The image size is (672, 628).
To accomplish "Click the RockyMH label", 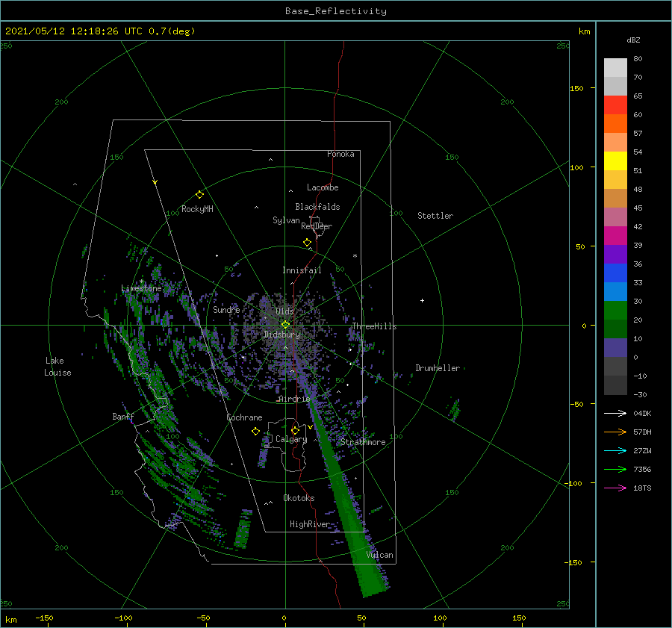I will [197, 209].
